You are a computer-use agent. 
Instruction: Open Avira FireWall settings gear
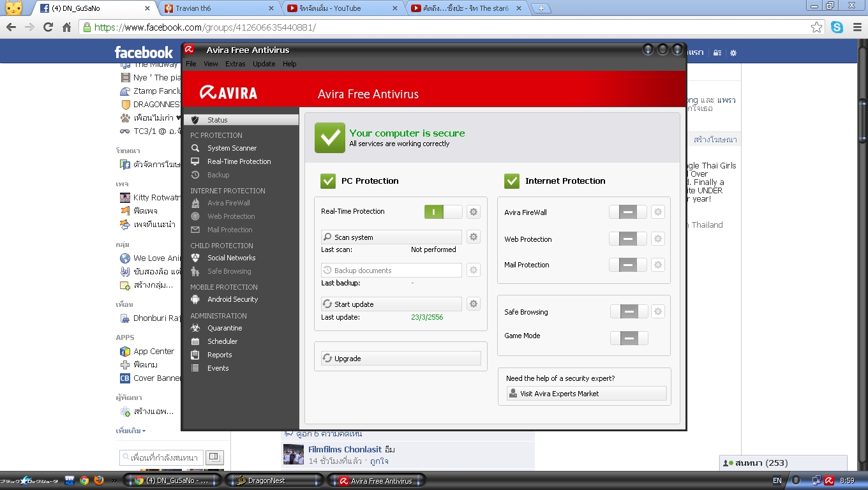click(658, 212)
